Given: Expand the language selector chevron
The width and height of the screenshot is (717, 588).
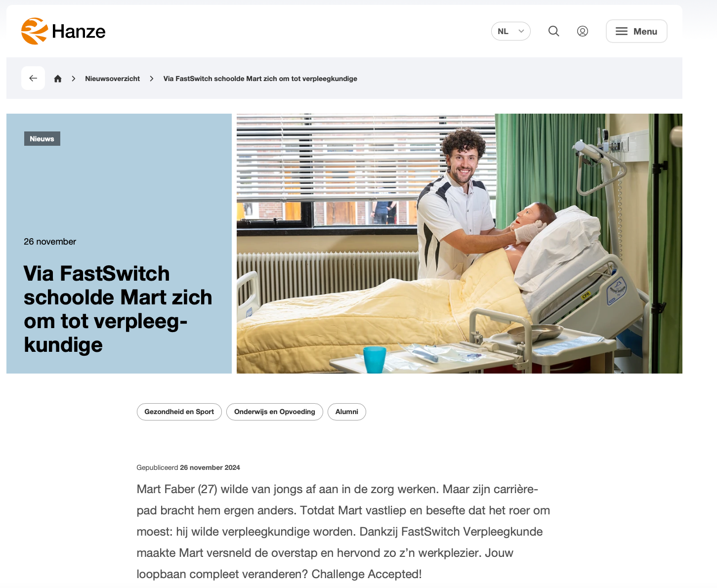Looking at the screenshot, I should [x=521, y=31].
